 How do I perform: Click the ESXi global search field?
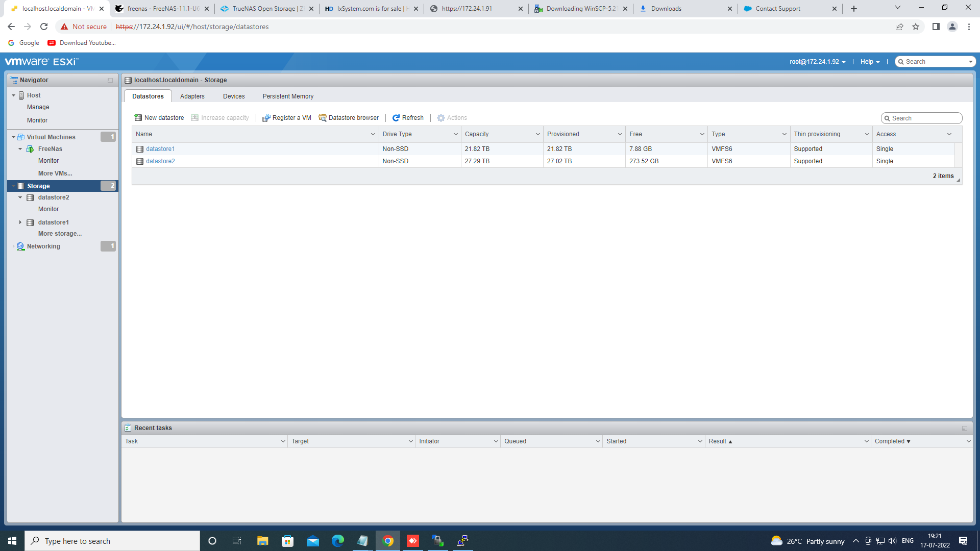935,62
